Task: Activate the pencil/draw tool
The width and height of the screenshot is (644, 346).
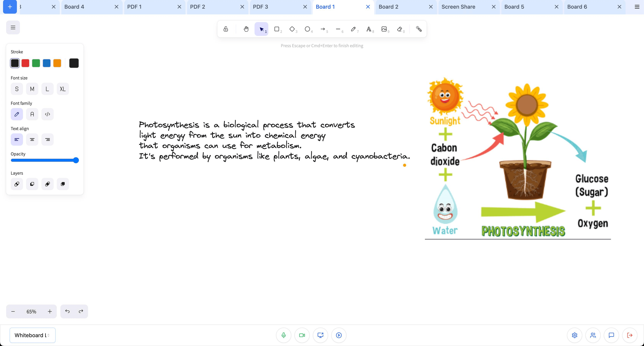Action: 353,29
